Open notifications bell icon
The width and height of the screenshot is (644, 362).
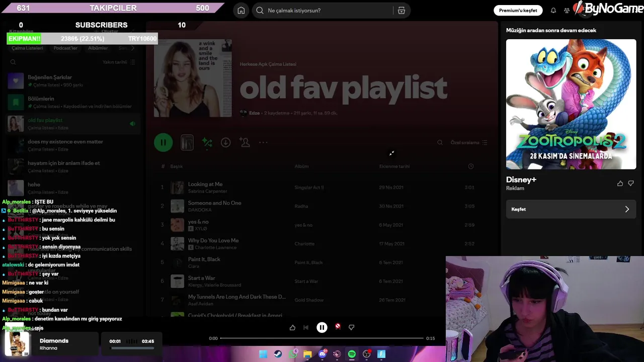pos(553,11)
